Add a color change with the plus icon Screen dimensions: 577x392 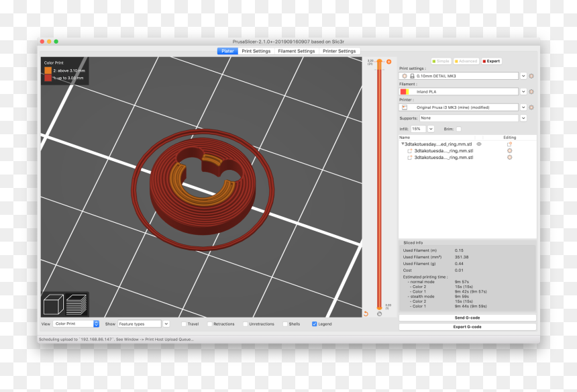388,62
